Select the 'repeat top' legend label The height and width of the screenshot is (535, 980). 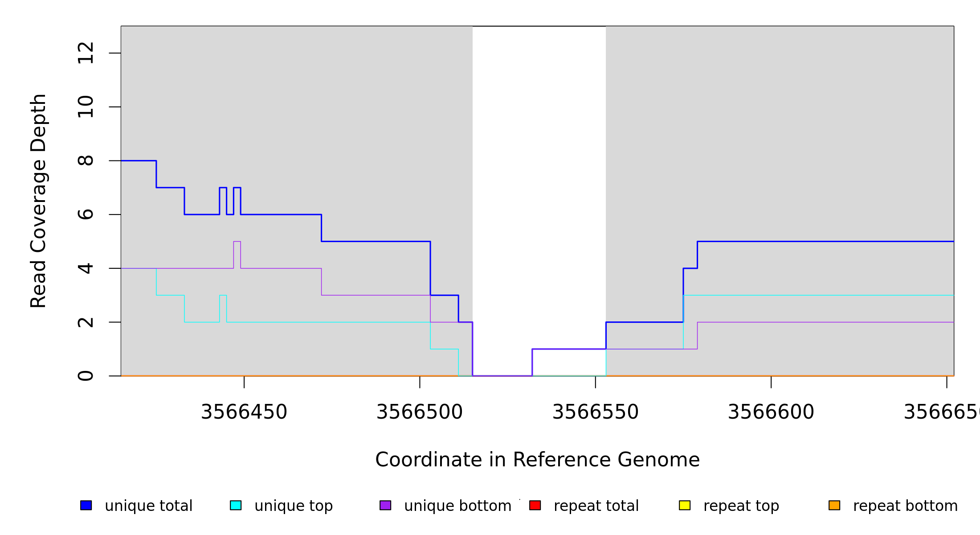(x=741, y=506)
